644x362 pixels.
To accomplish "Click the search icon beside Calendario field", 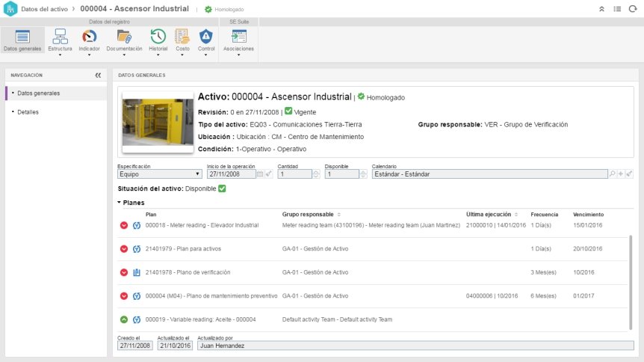I will [x=612, y=174].
